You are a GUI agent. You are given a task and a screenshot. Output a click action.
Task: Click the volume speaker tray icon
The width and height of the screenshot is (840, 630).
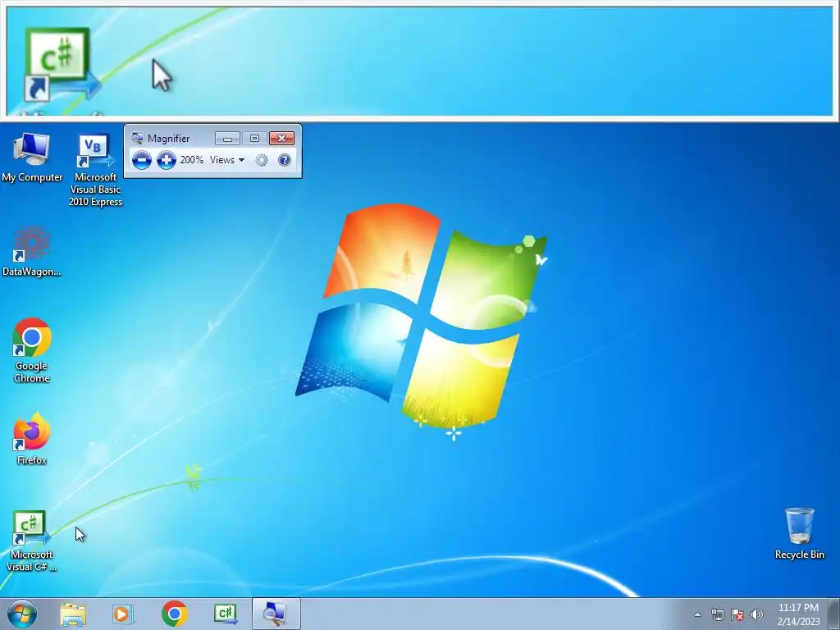coord(757,614)
